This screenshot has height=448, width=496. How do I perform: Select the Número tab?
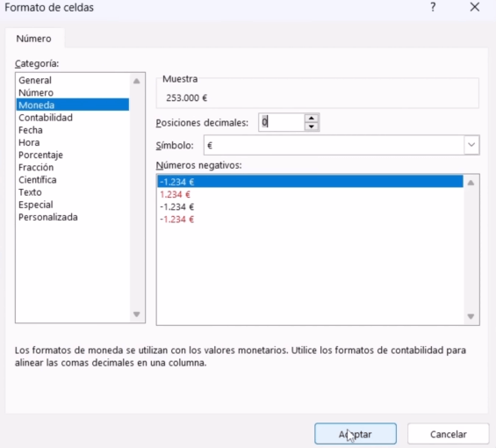pyautogui.click(x=34, y=39)
